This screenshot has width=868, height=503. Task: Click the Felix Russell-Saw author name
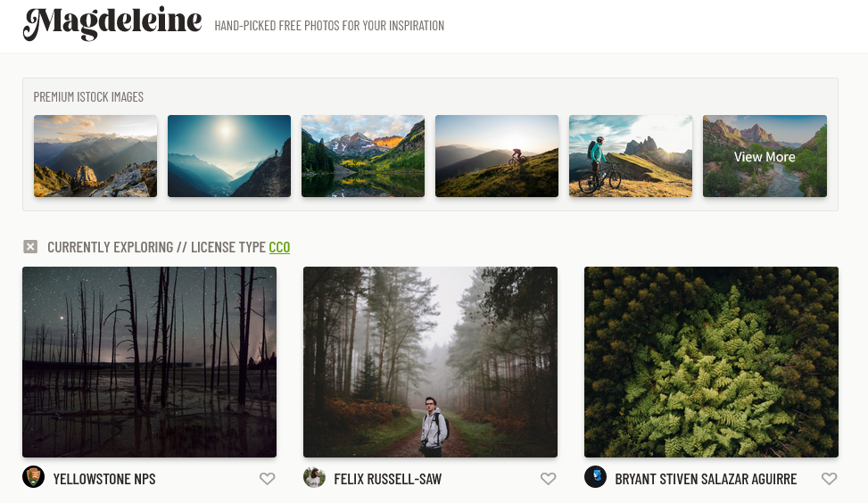387,479
